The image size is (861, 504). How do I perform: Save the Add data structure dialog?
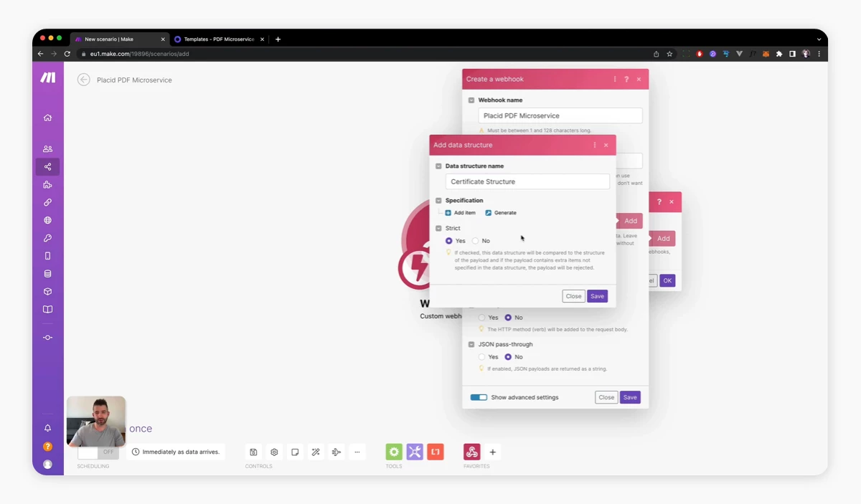tap(597, 296)
